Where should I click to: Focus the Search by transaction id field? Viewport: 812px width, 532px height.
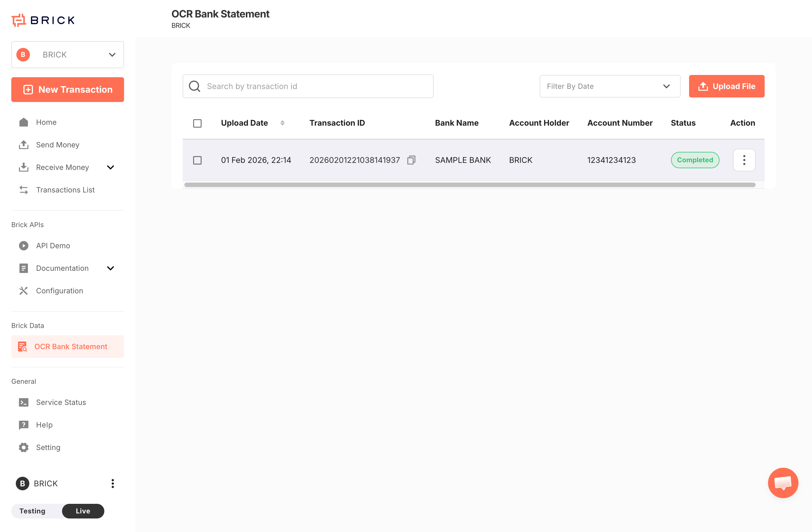tap(314, 86)
